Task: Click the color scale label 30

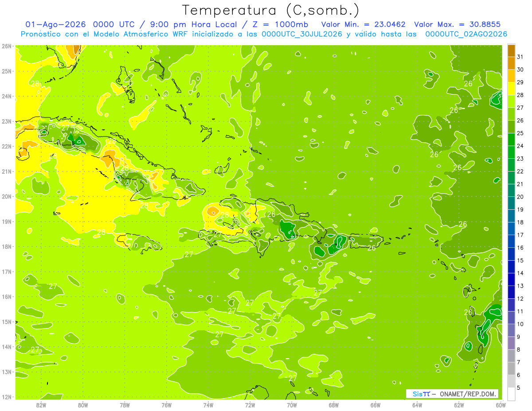Action: click(x=520, y=70)
